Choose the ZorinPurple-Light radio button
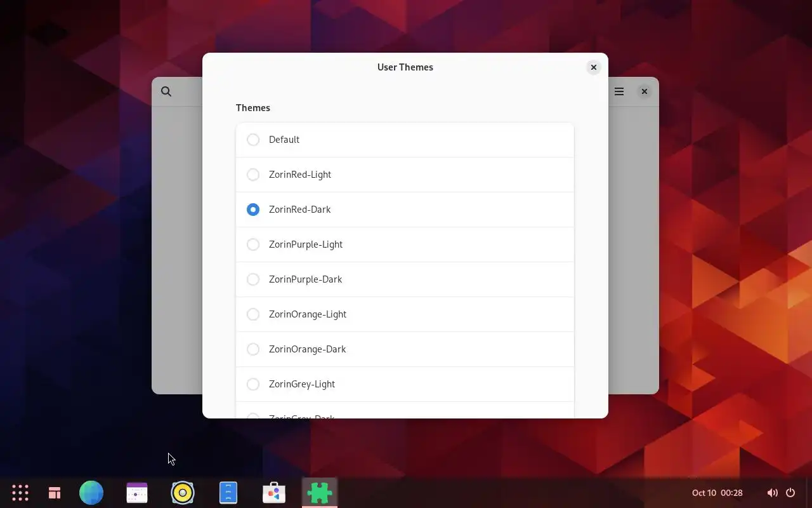The image size is (812, 508). [253, 244]
